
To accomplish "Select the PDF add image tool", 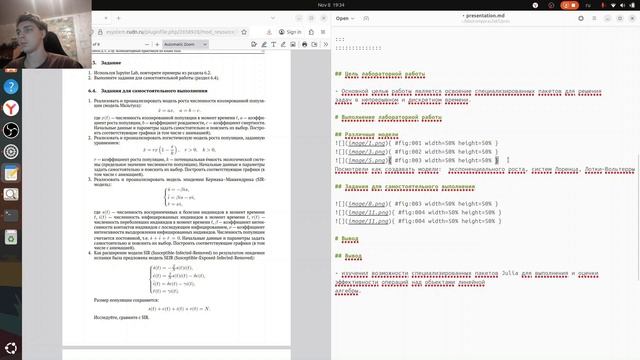I will (x=293, y=44).
